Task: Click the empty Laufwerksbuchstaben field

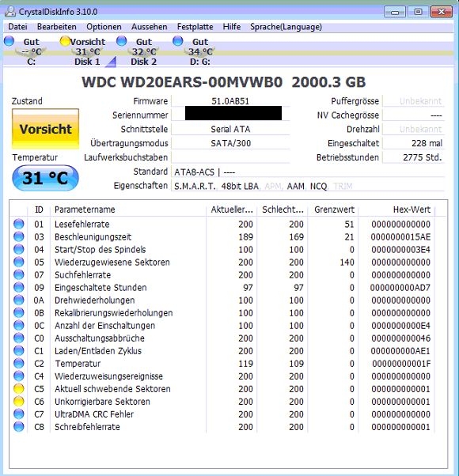Action: pyautogui.click(x=230, y=157)
